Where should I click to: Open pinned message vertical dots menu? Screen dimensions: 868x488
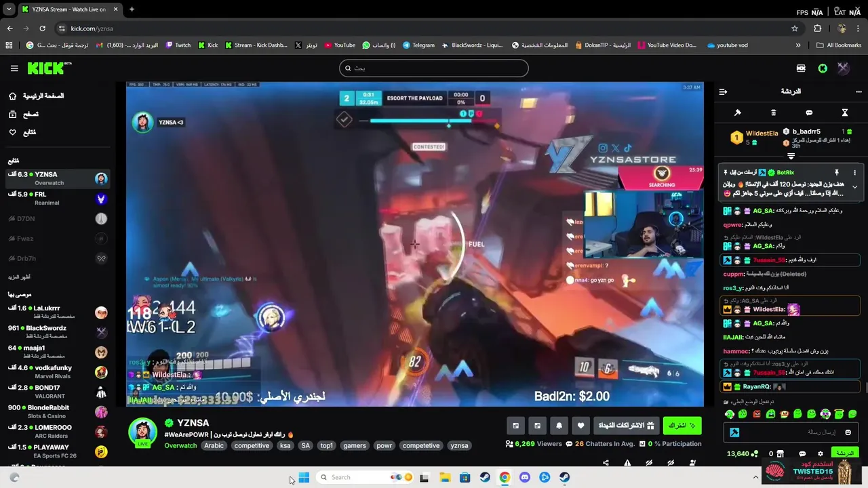pos(854,173)
